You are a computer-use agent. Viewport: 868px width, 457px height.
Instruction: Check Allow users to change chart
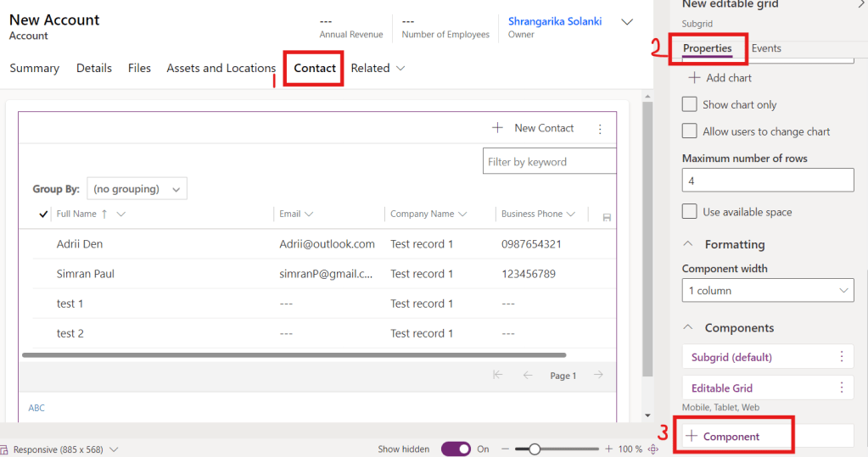tap(690, 131)
